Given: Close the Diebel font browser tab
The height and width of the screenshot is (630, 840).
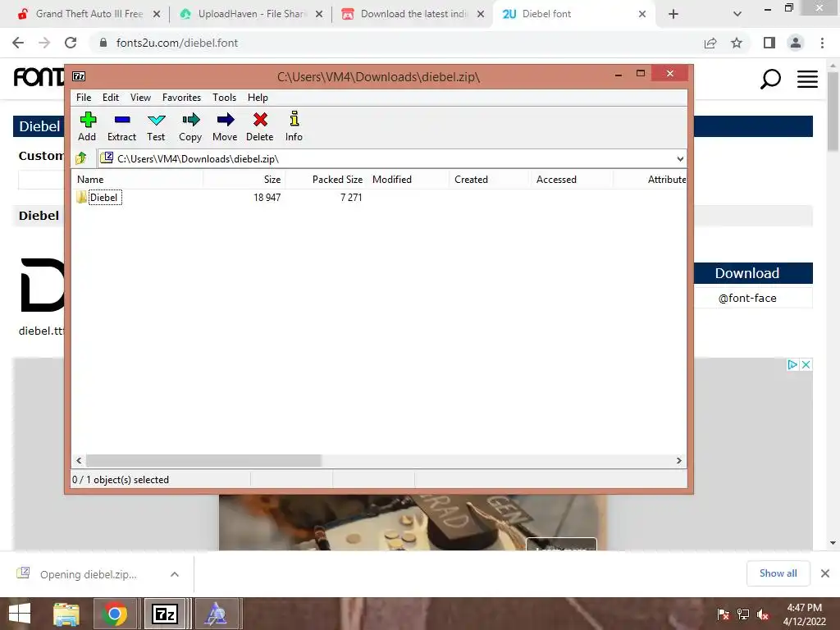Looking at the screenshot, I should [x=641, y=14].
